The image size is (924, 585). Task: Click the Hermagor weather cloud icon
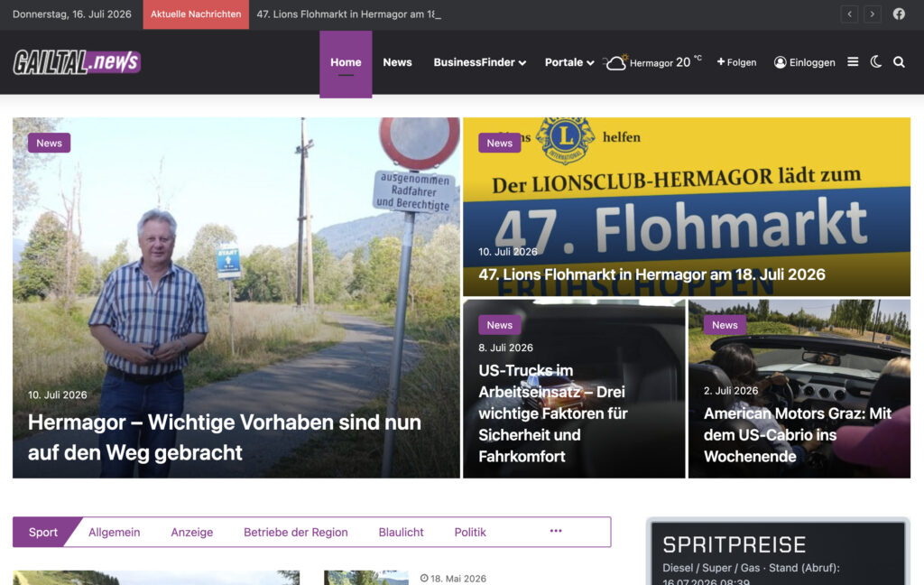[x=615, y=62]
